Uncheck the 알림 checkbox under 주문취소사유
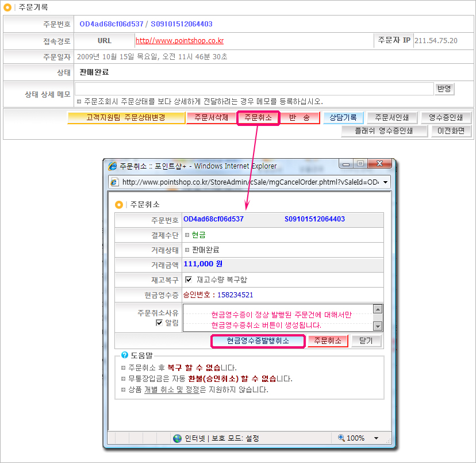This screenshot has width=476, height=463. pyautogui.click(x=159, y=323)
